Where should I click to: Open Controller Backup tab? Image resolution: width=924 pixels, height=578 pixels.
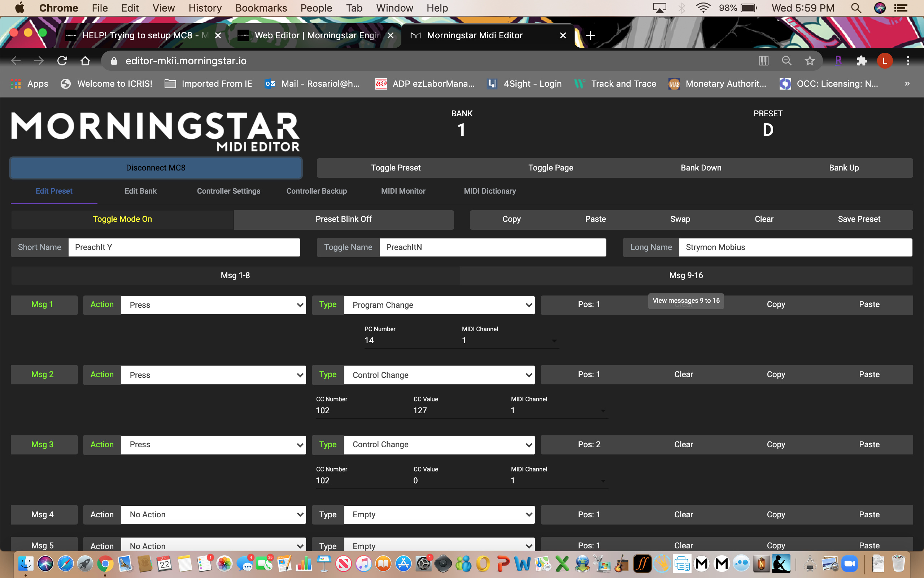317,191
